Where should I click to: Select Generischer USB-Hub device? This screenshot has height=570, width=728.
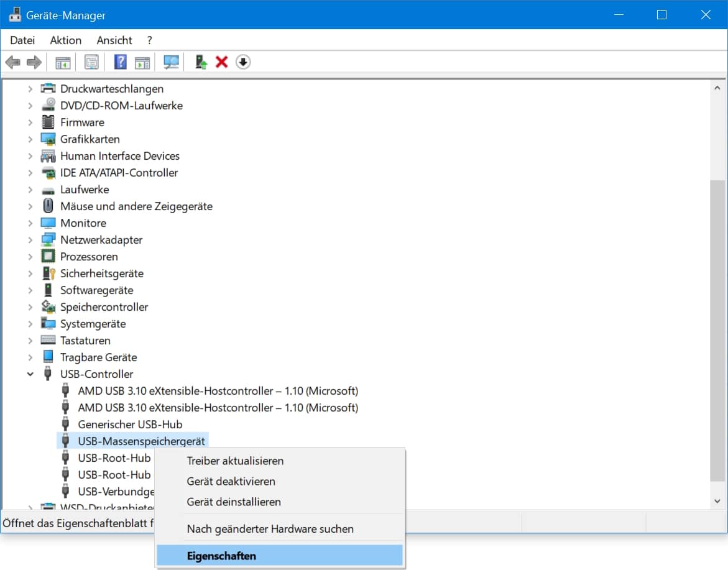(130, 425)
